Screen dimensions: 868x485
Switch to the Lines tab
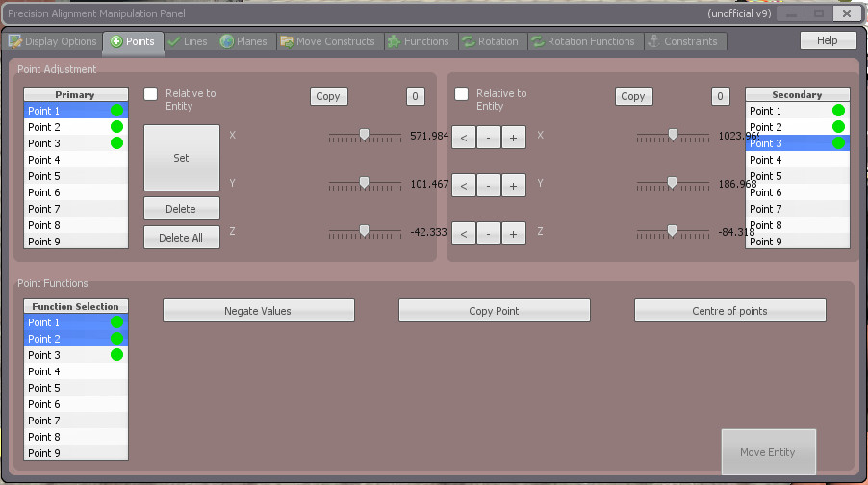[x=189, y=41]
